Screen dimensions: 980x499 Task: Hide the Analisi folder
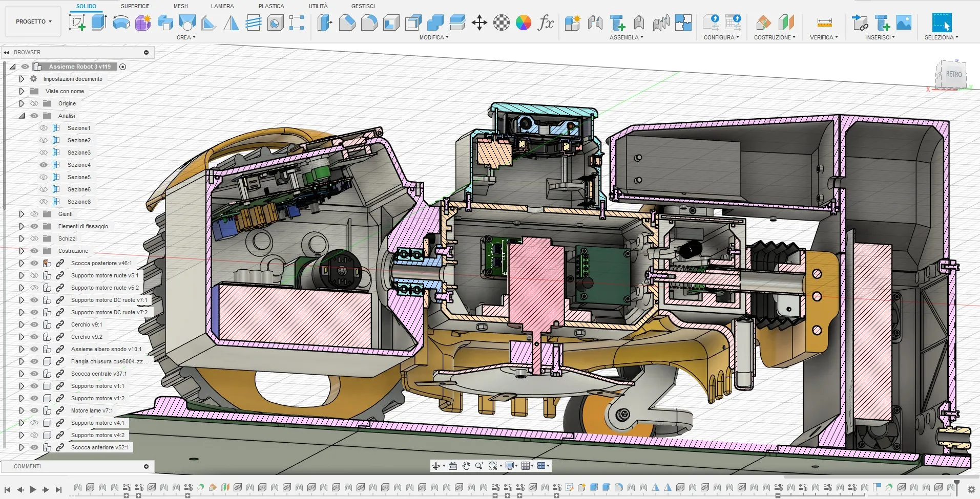[34, 116]
